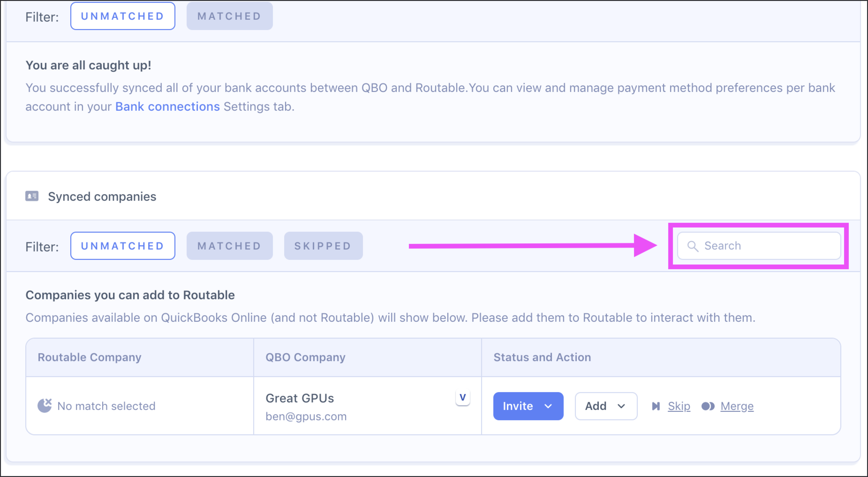Click the Merge link
This screenshot has width=868, height=477.
pyautogui.click(x=737, y=406)
